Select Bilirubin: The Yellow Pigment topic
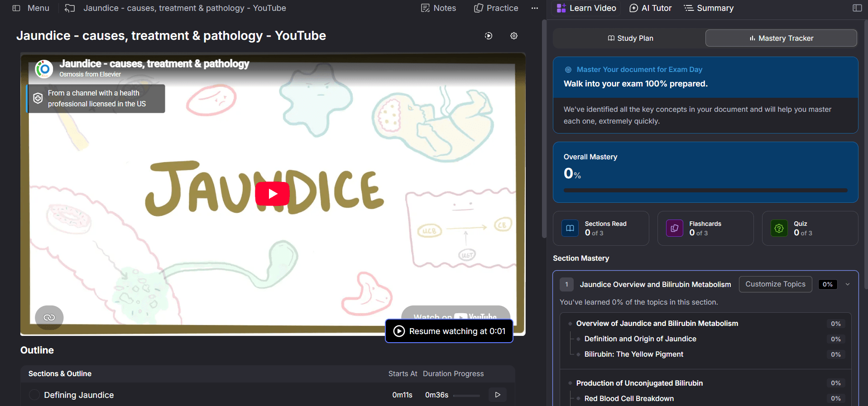Screen dimensions: 868x406 (x=634, y=354)
